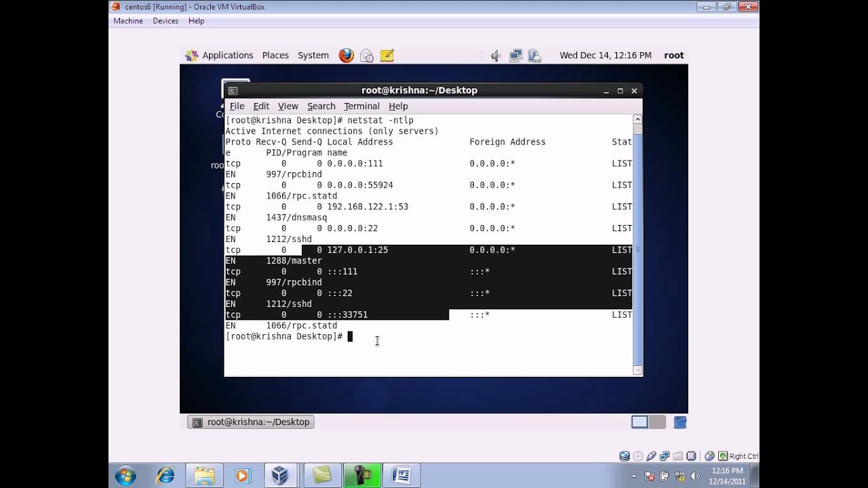The height and width of the screenshot is (488, 868).
Task: Click VirtualBox host key arrow icon
Action: click(x=723, y=456)
